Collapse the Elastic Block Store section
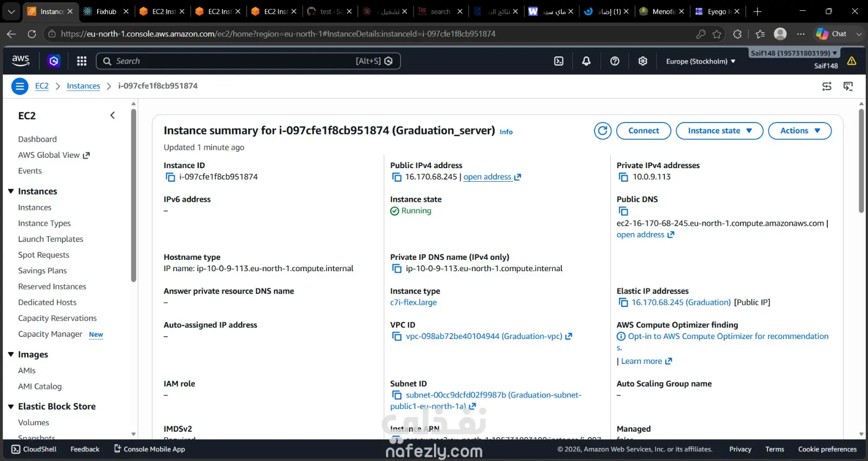Viewport: 868px width, 461px height. (11, 407)
